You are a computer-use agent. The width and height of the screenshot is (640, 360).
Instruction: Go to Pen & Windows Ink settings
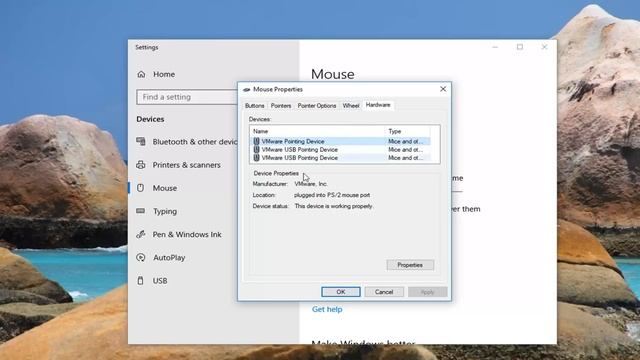click(x=187, y=234)
